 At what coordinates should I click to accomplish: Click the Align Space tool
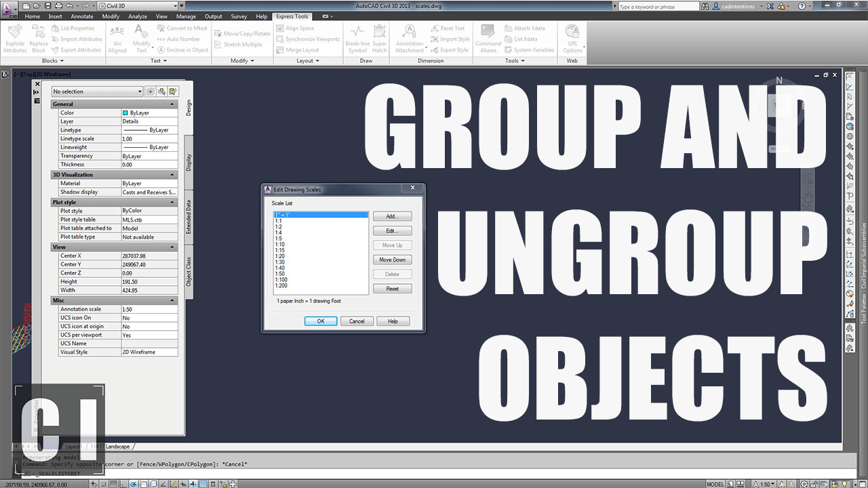295,28
